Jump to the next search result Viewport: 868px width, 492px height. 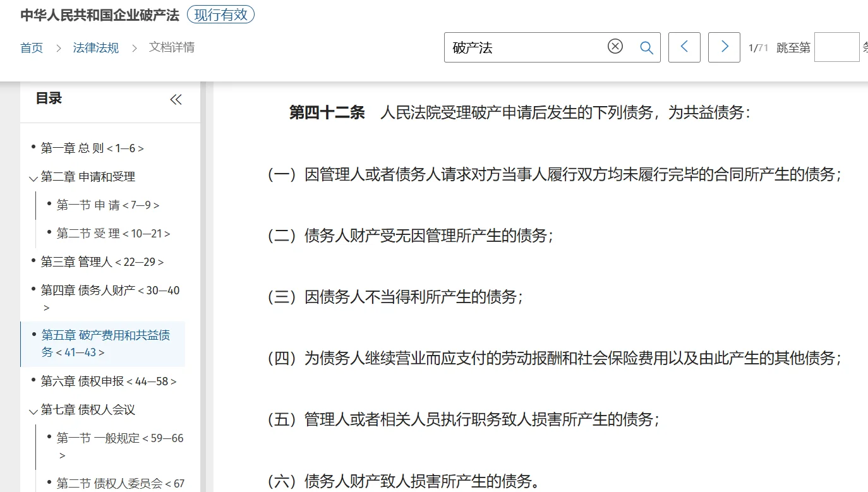click(724, 47)
